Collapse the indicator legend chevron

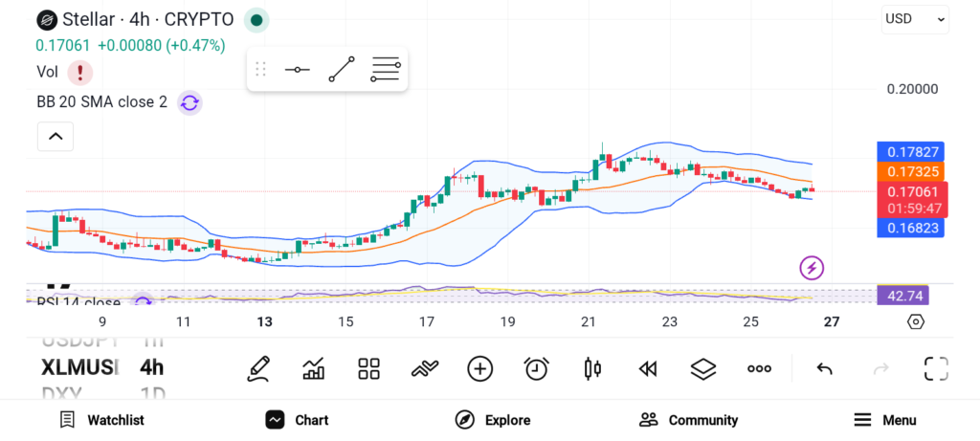click(x=56, y=137)
